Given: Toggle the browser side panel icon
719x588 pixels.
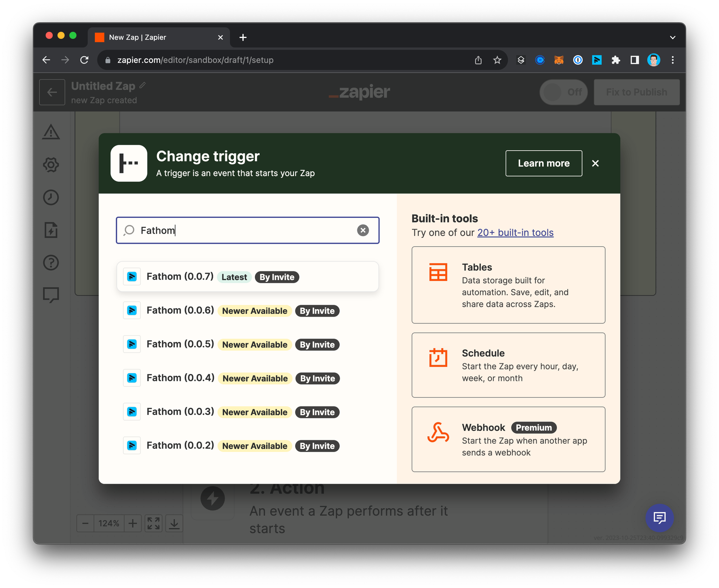Looking at the screenshot, I should (635, 60).
